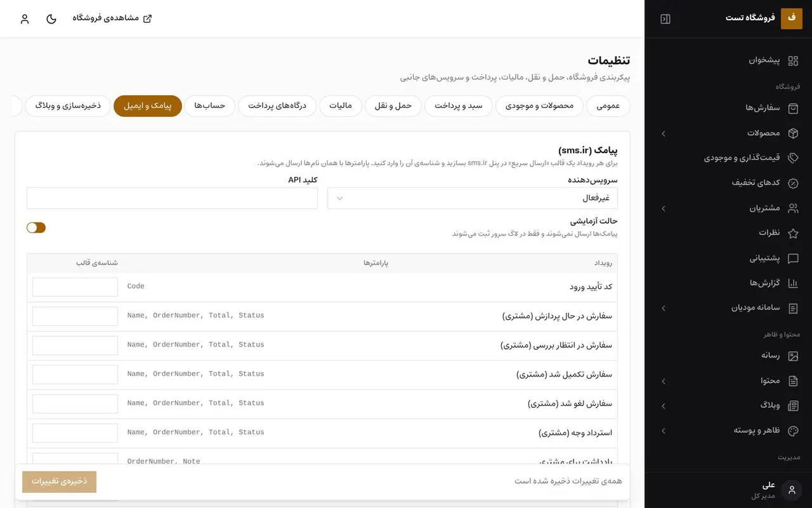
Task: Collapse the sidebar panel icon
Action: tap(665, 19)
